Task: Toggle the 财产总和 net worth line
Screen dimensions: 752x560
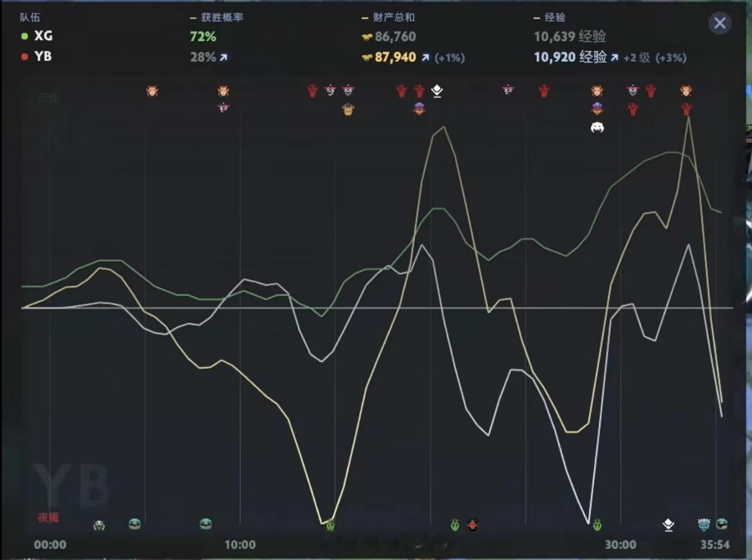Action: [x=388, y=17]
